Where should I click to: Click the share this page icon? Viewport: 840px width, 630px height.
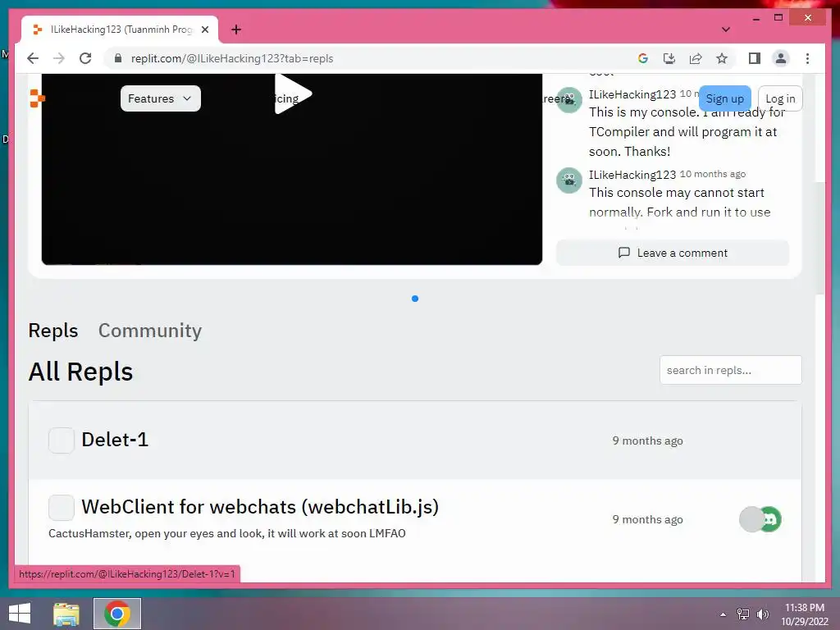(x=696, y=58)
